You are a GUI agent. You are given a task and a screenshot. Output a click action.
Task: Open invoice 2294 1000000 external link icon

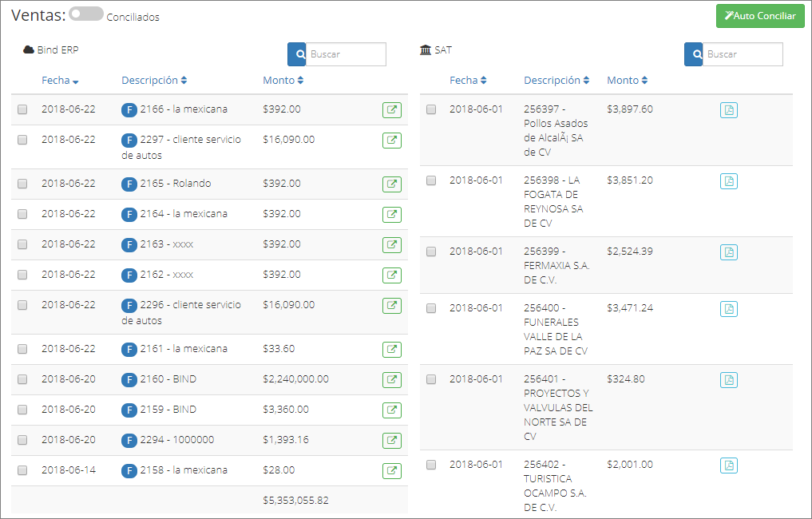point(391,440)
